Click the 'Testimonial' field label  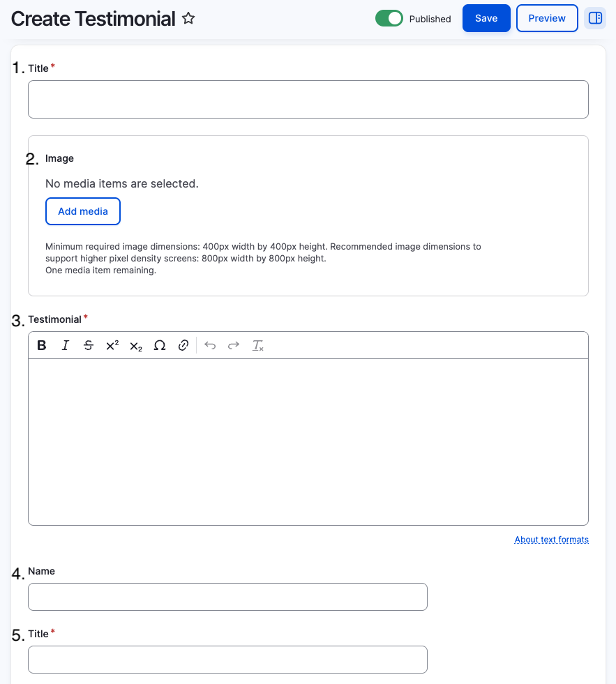54,320
